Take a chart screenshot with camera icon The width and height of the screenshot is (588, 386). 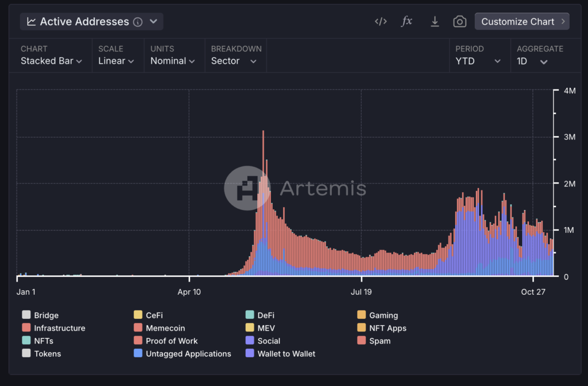pyautogui.click(x=459, y=22)
